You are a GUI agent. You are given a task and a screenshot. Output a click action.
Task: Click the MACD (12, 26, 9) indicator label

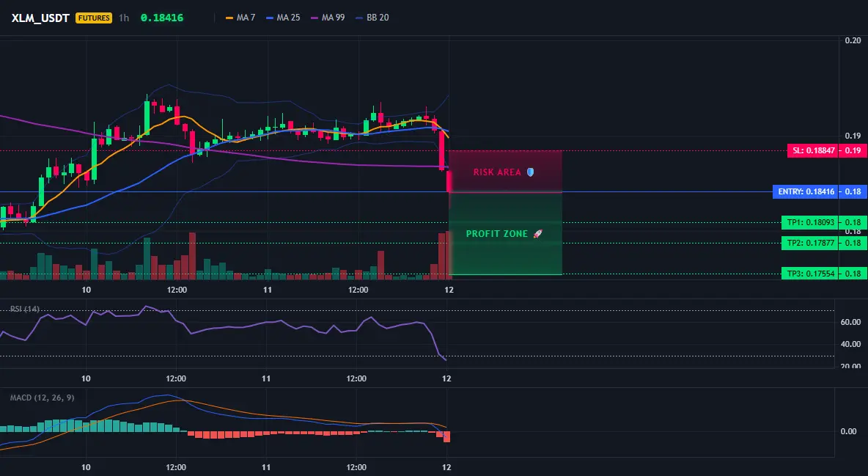coord(42,398)
